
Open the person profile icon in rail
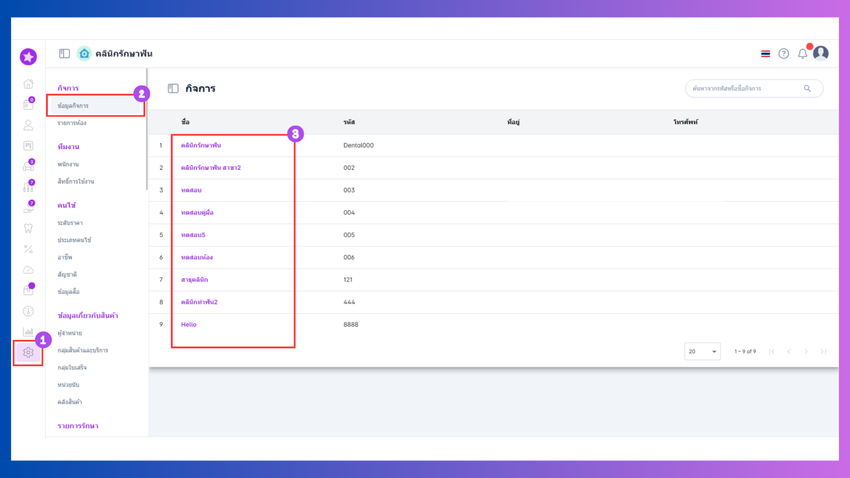(28, 125)
